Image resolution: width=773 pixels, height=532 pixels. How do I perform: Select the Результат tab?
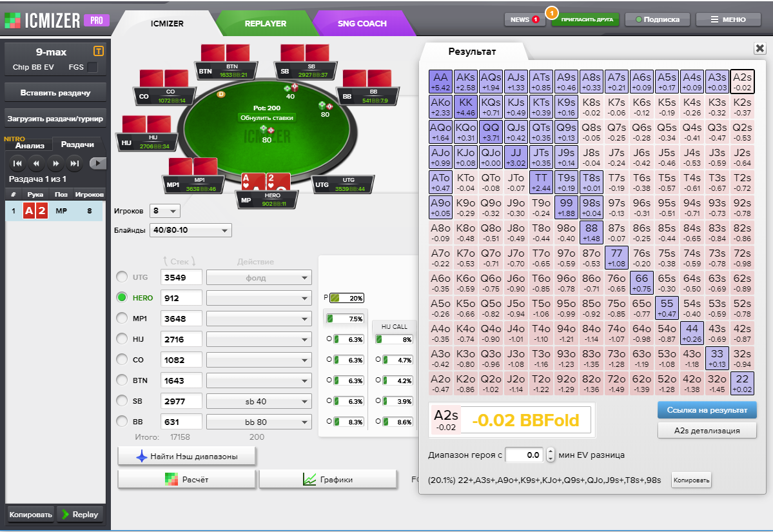[472, 52]
